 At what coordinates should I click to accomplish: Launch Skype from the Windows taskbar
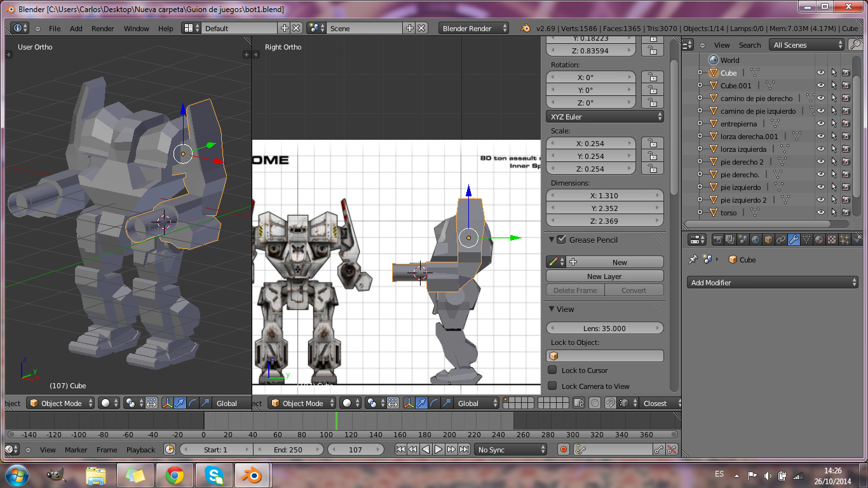point(214,475)
